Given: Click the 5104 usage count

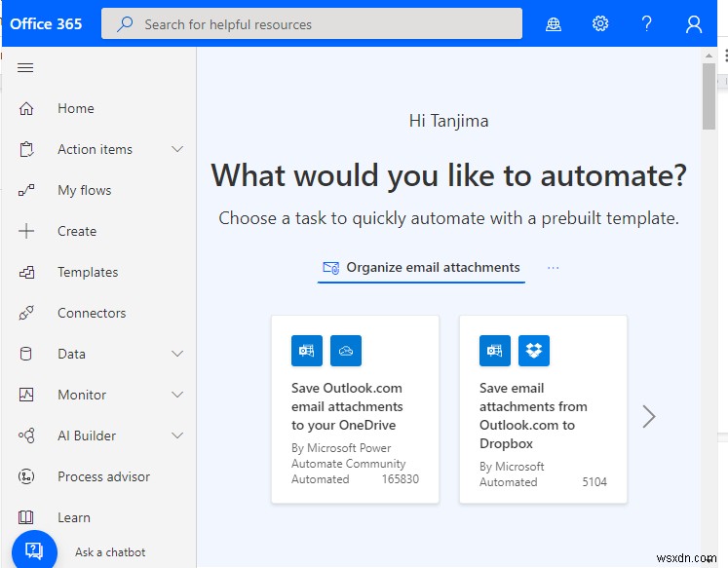Looking at the screenshot, I should 594,482.
